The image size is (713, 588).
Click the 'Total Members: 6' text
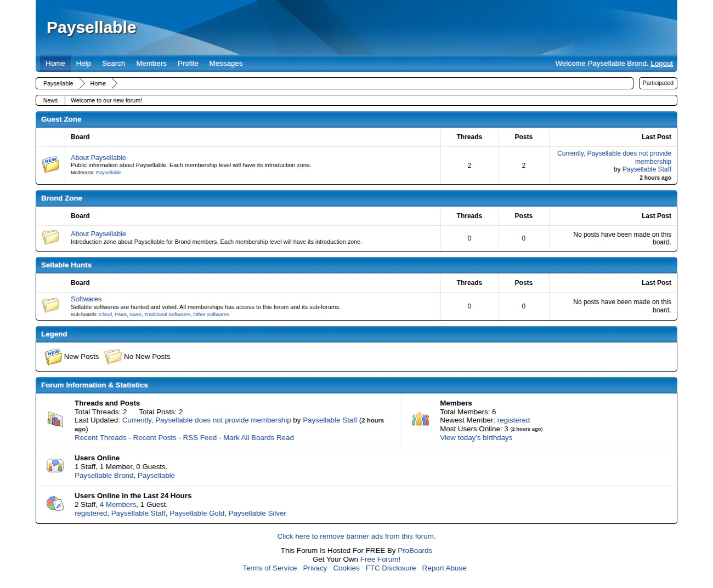pyautogui.click(x=468, y=412)
